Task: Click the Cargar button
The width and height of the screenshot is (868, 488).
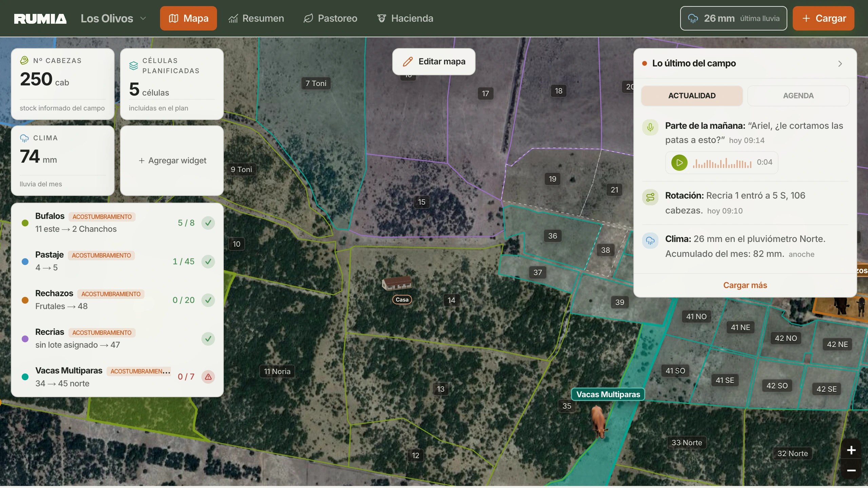Action: (823, 18)
